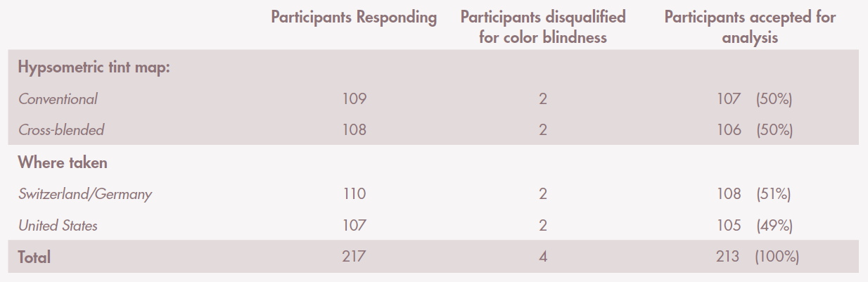
Task: Click the total disqualified value 4
Action: [543, 257]
